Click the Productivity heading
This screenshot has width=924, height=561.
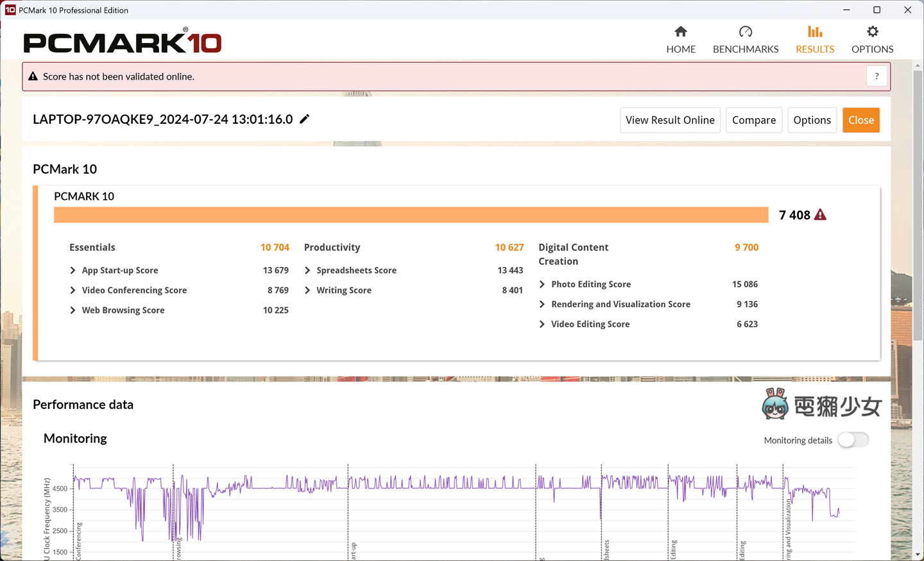[x=332, y=247]
